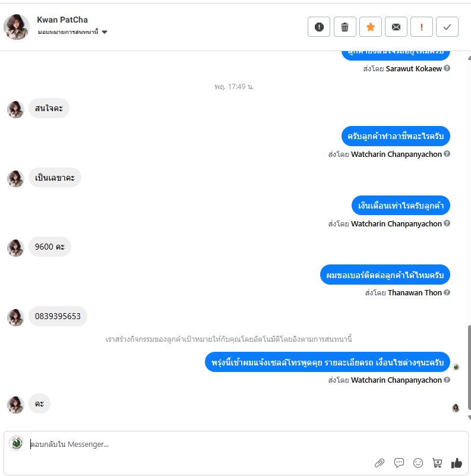Open Kwan PatCha's profile name
Screen dimensions: 471x476
[62, 20]
